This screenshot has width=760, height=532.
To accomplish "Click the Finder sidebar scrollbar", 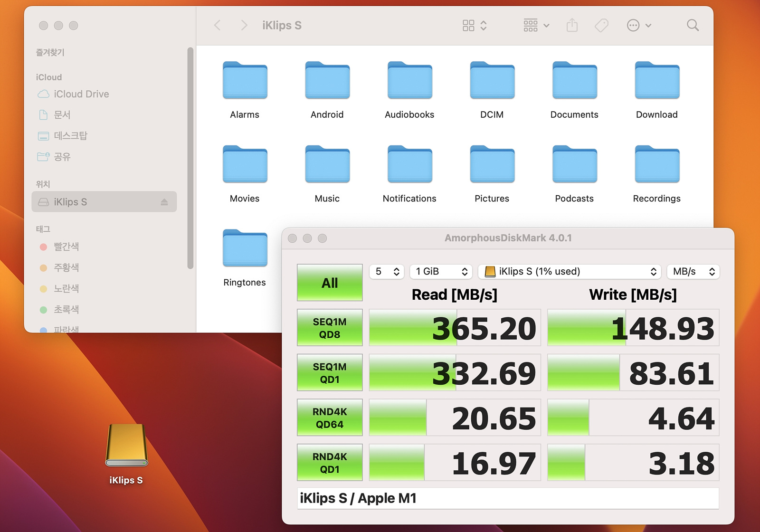I will (190, 158).
